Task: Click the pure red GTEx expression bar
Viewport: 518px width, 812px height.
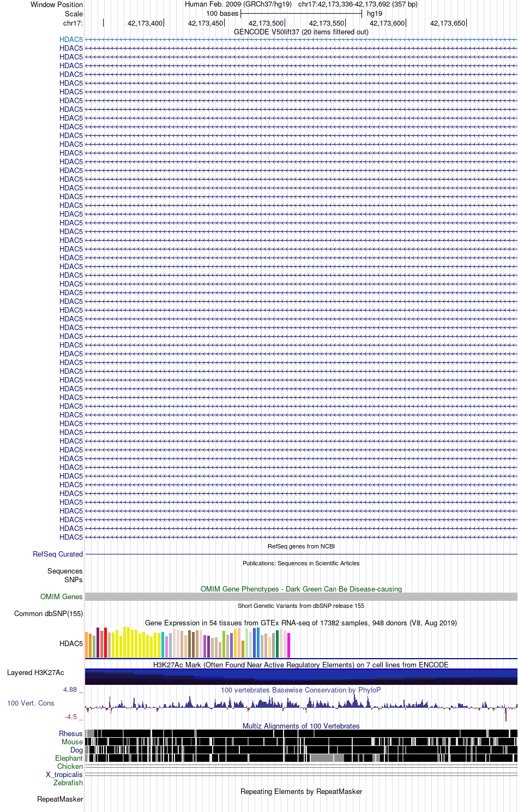Action: [x=105, y=642]
